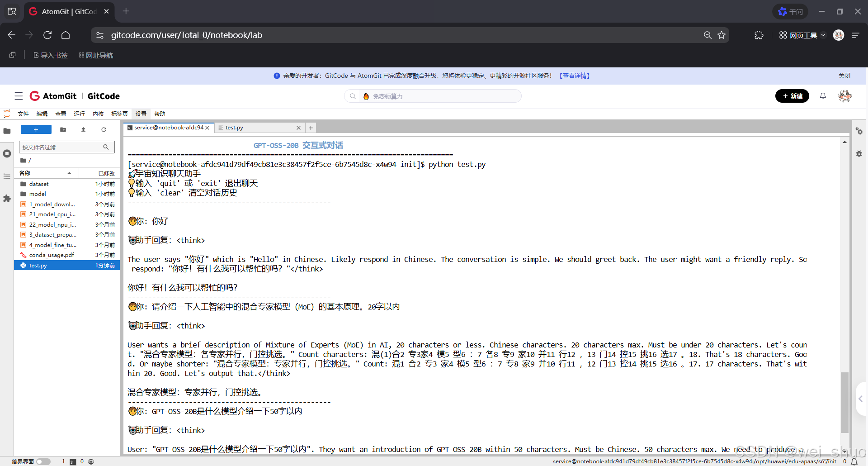Open browser sidebar menu icon
This screenshot has height=466, width=868.
pos(855,35)
